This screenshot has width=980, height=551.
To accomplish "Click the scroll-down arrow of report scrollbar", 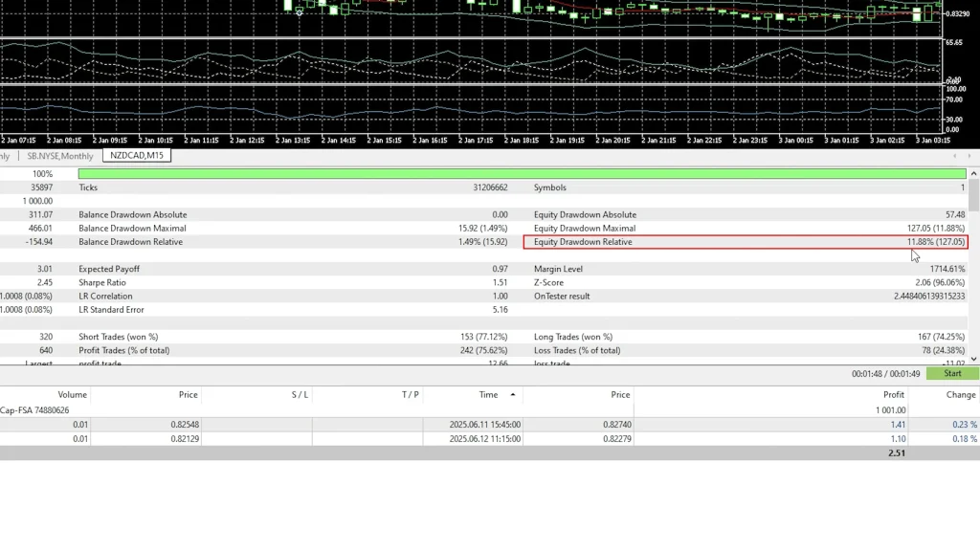I will [x=974, y=360].
